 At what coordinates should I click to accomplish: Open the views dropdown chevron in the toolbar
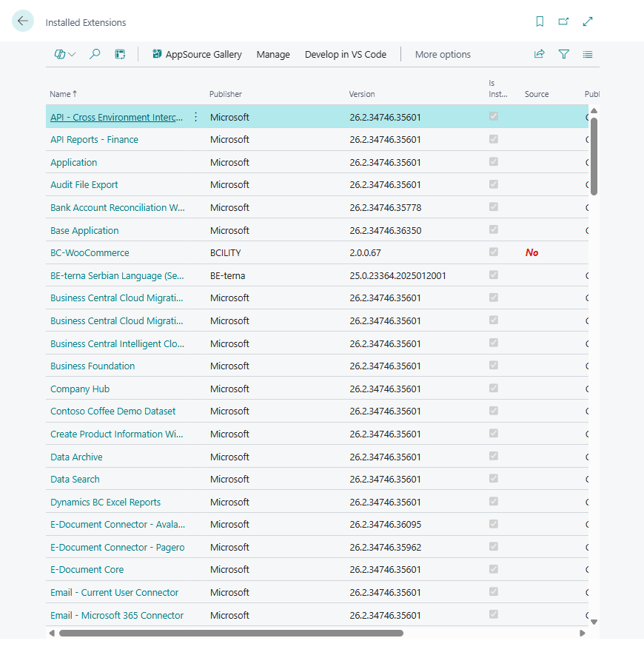pyautogui.click(x=71, y=54)
